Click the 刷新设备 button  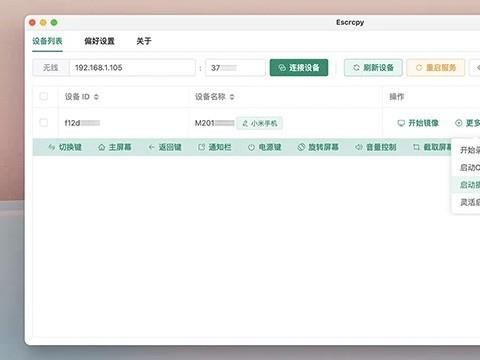point(373,68)
